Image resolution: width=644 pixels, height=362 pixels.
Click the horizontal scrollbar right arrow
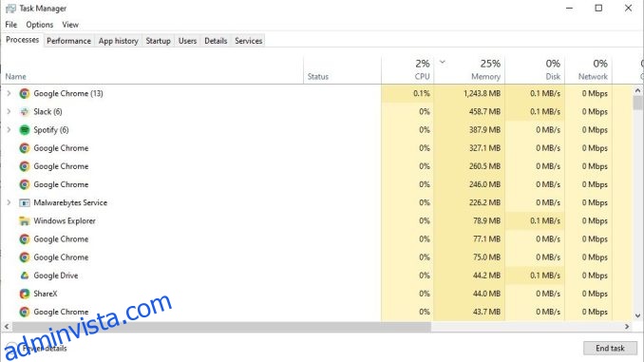tap(627, 327)
